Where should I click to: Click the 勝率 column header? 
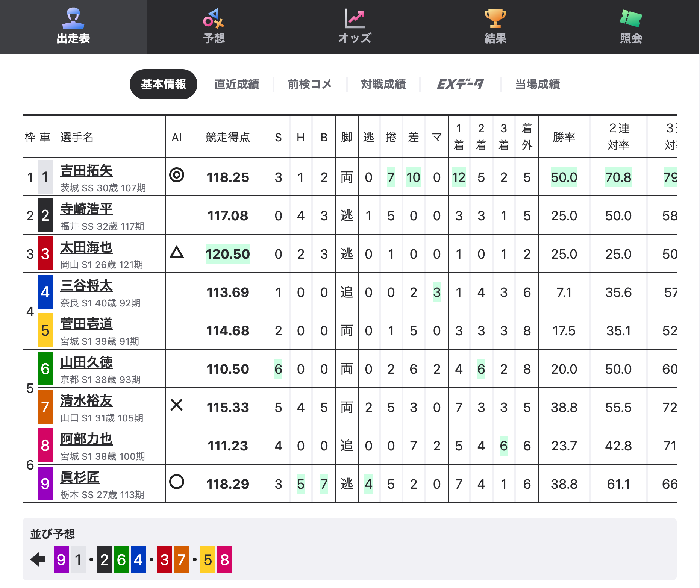564,137
